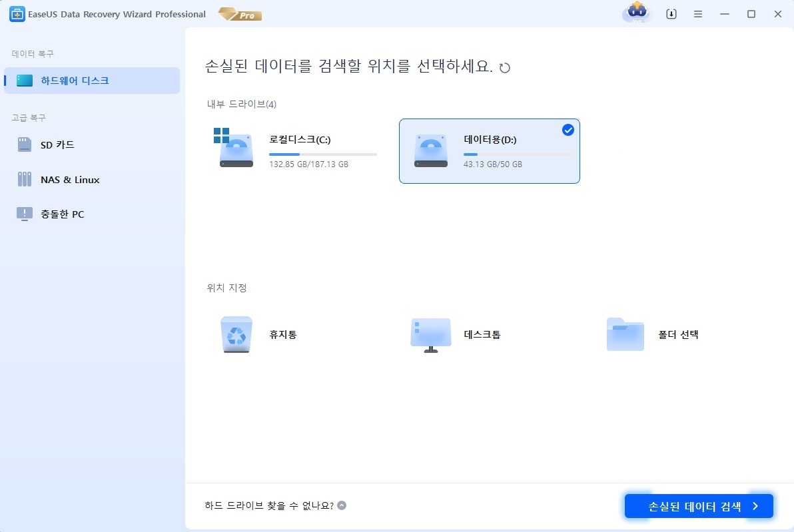This screenshot has width=794, height=532.
Task: Click the EaseUS app logo icon
Action: pos(17,14)
